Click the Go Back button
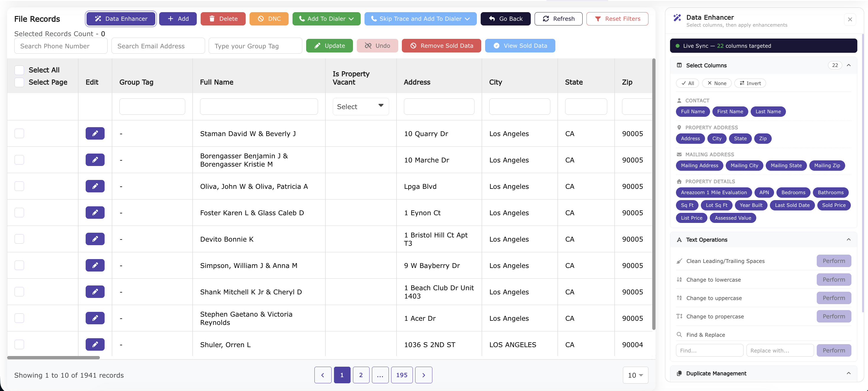The width and height of the screenshot is (868, 391). [x=506, y=19]
